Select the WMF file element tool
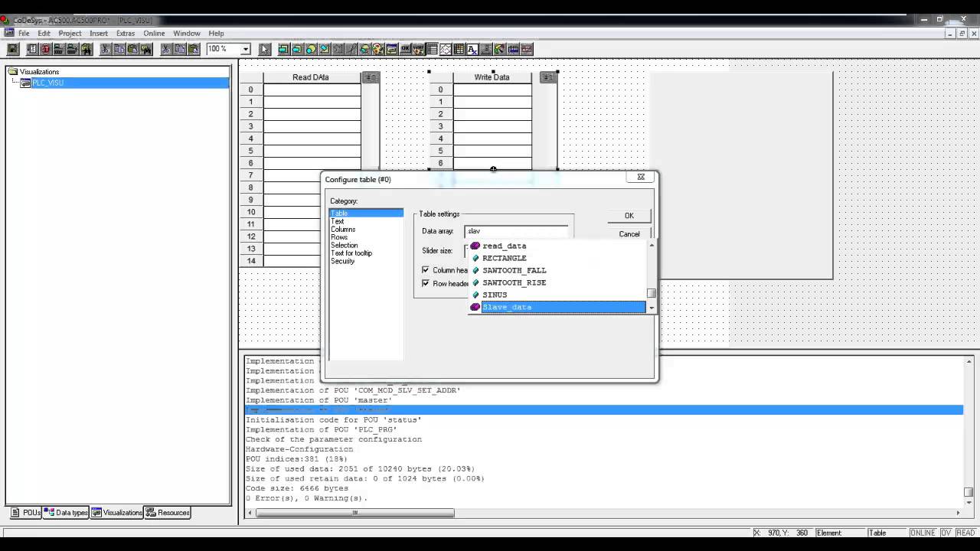The width and height of the screenshot is (980, 551). pos(418,49)
